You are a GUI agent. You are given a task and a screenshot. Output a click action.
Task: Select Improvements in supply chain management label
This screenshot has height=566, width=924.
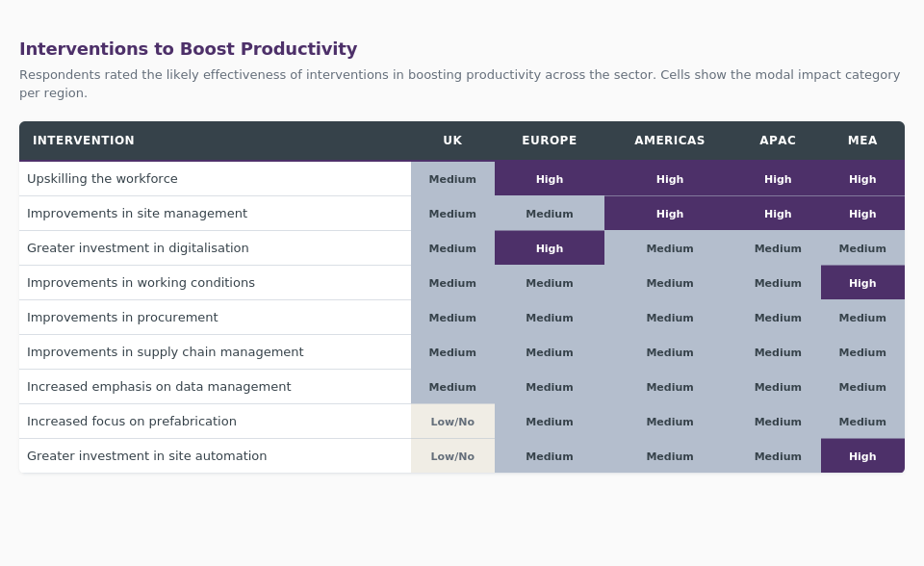[x=165, y=352]
